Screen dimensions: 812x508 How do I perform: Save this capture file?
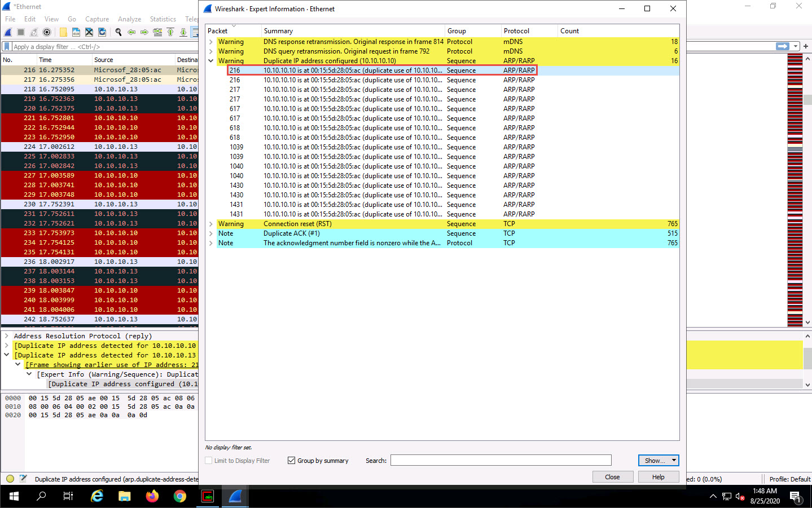tap(76, 32)
